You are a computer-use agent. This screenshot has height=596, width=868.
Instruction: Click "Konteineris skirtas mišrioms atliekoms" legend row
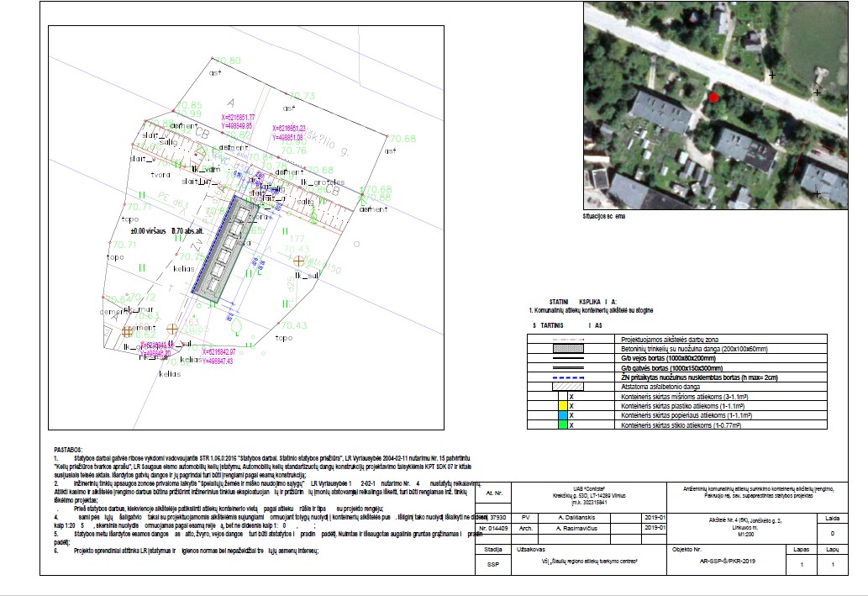pyautogui.click(x=677, y=397)
